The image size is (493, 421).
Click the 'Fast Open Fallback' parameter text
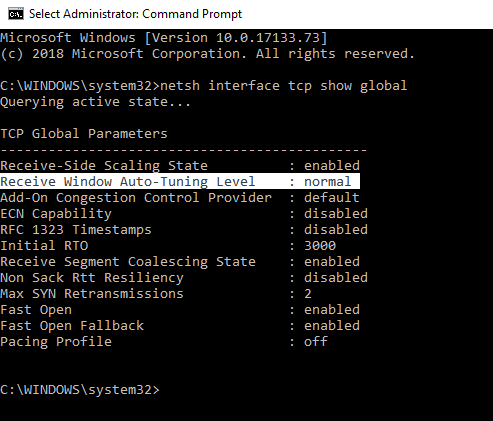coord(72,326)
